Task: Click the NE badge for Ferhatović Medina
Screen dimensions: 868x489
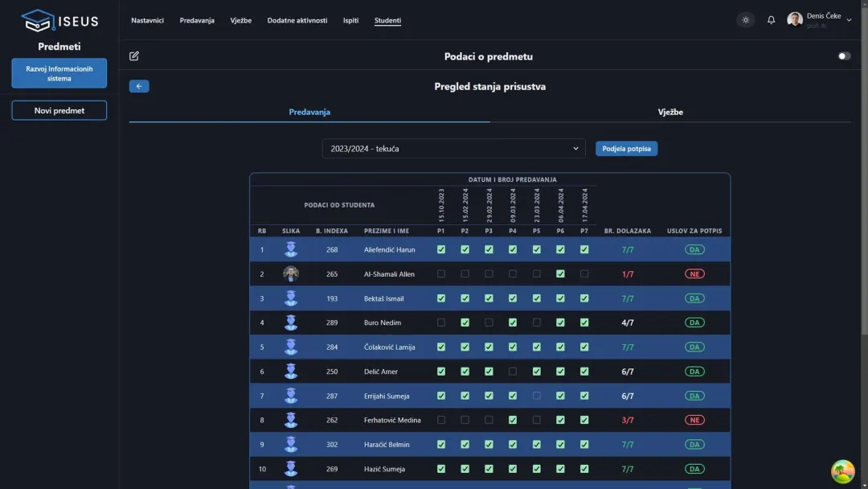Action: (x=694, y=420)
